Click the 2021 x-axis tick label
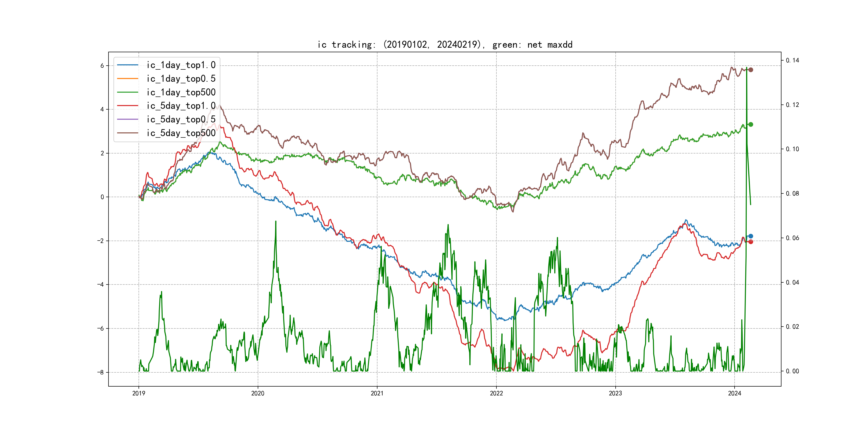 [x=377, y=393]
